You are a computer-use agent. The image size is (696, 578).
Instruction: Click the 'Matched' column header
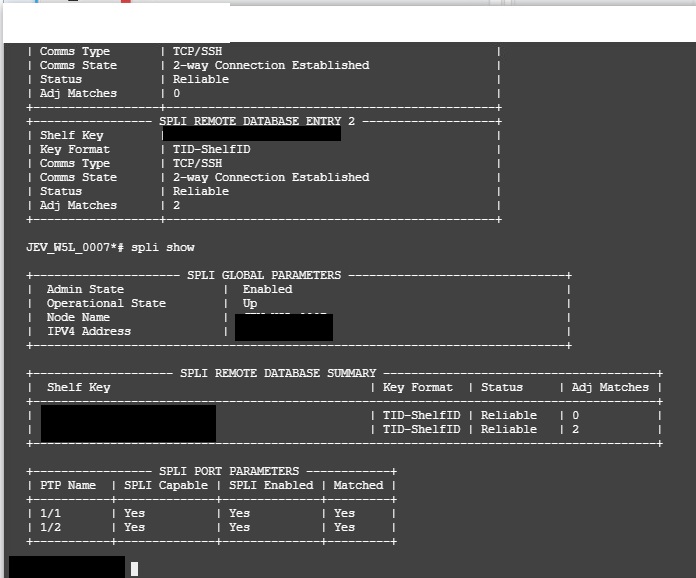pos(358,485)
